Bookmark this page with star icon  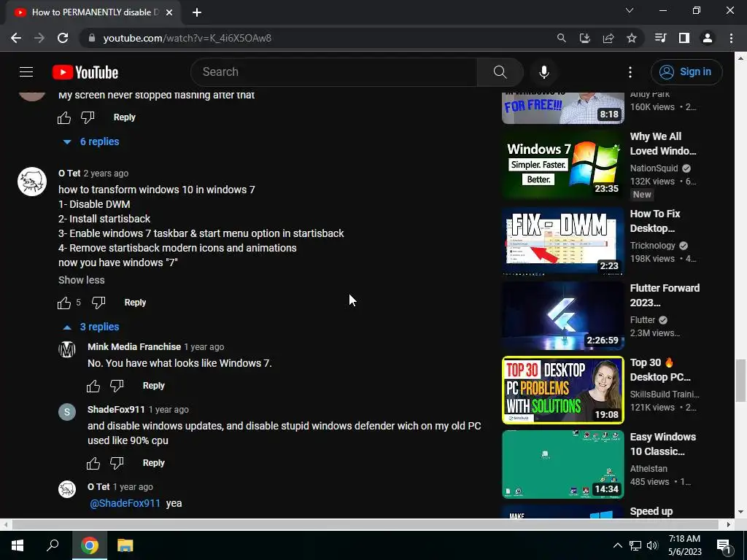pyautogui.click(x=632, y=38)
